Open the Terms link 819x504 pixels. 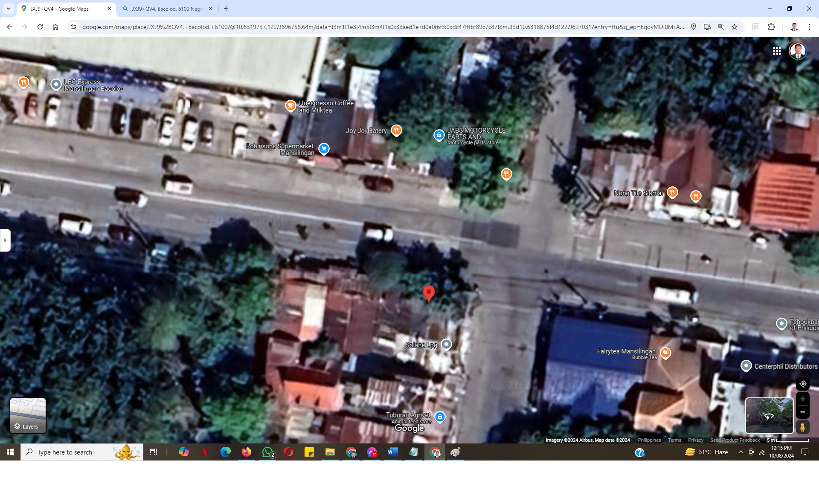[674, 440]
